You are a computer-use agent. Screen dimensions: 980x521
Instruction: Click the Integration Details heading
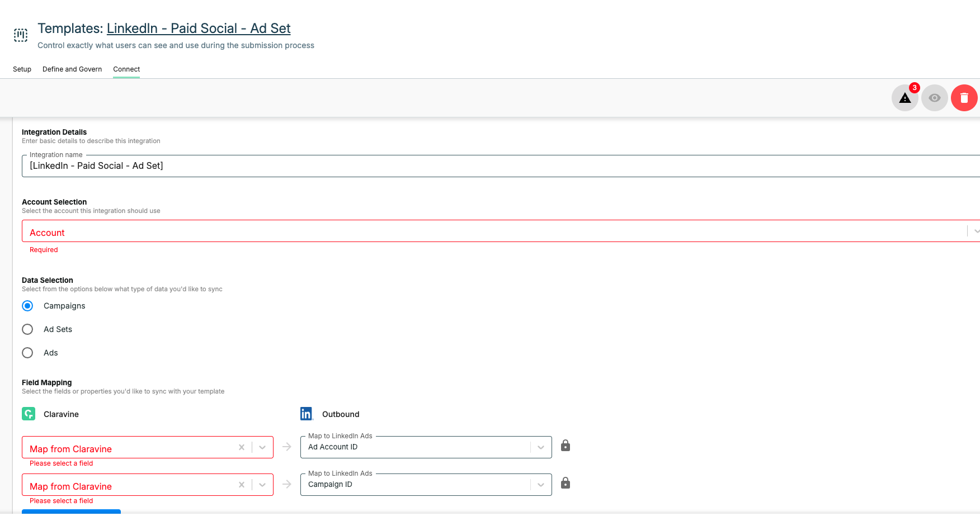[x=54, y=132]
